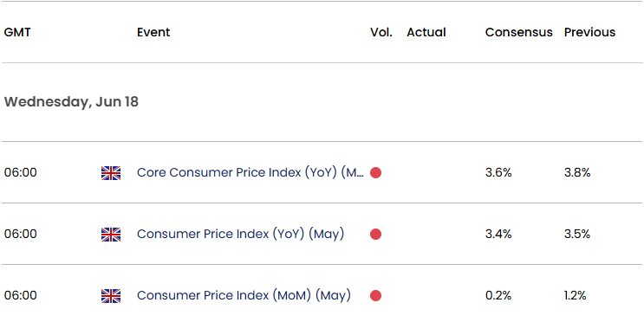Click the 3.8% previous value
644x322 pixels.
(x=577, y=173)
